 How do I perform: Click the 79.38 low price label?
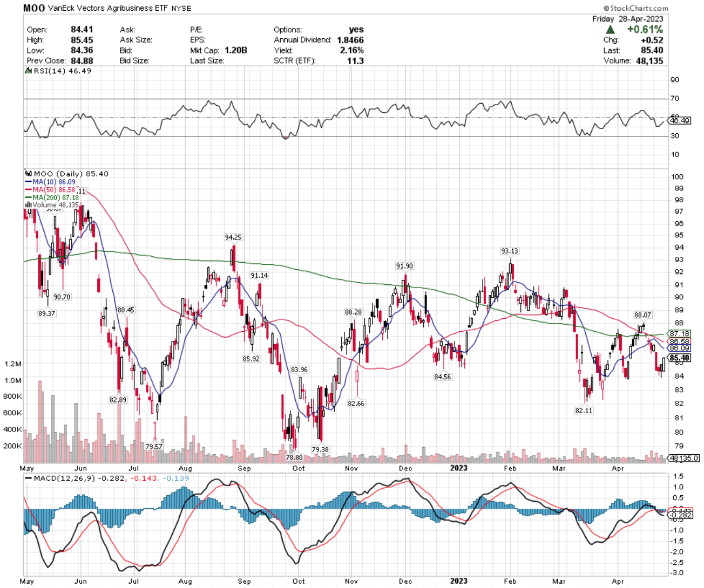(320, 449)
